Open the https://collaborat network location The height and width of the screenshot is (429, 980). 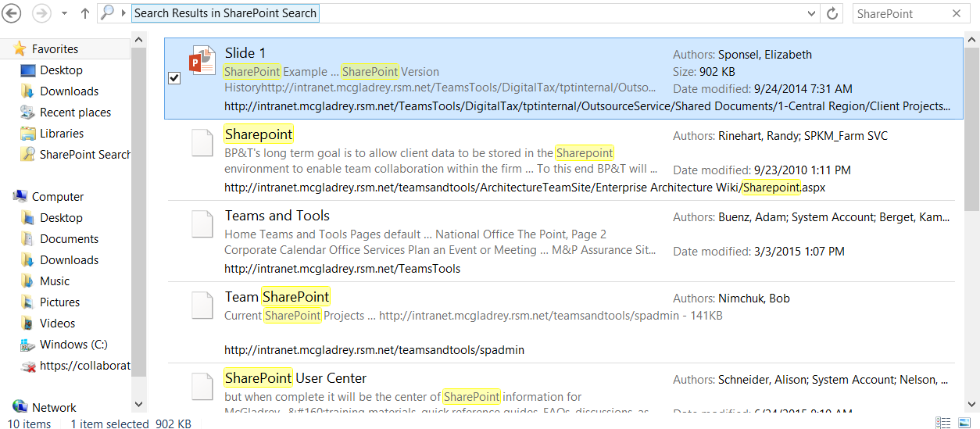point(85,366)
